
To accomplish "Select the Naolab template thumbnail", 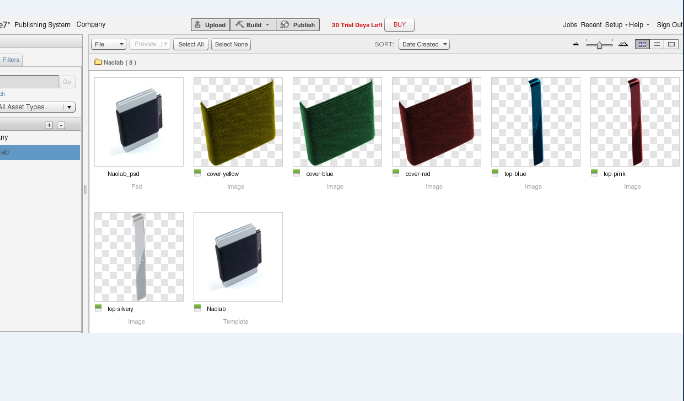I will pos(238,257).
